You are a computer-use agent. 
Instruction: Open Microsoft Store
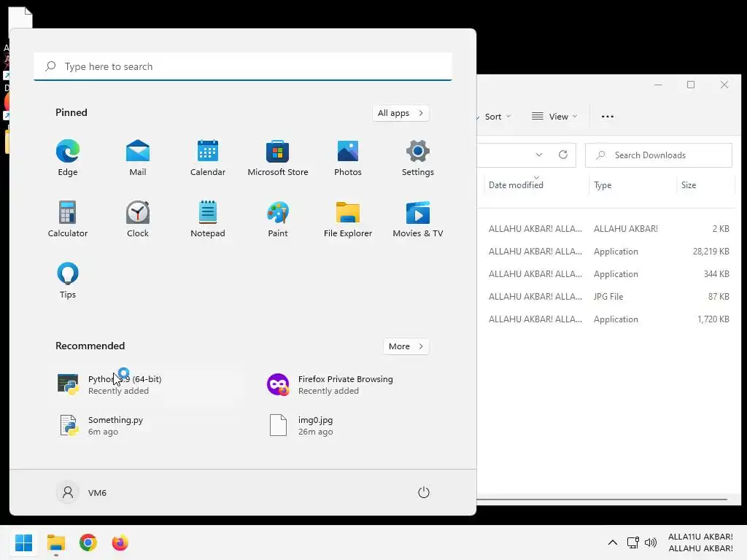(x=278, y=158)
